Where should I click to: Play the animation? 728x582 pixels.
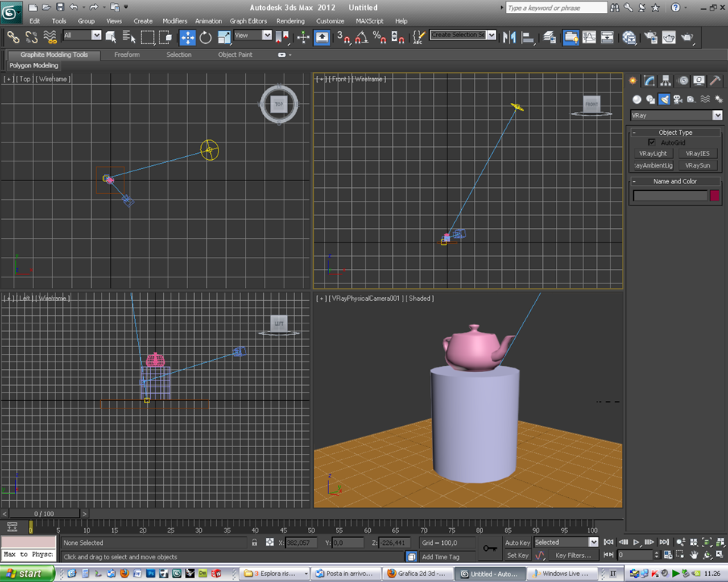coord(636,542)
